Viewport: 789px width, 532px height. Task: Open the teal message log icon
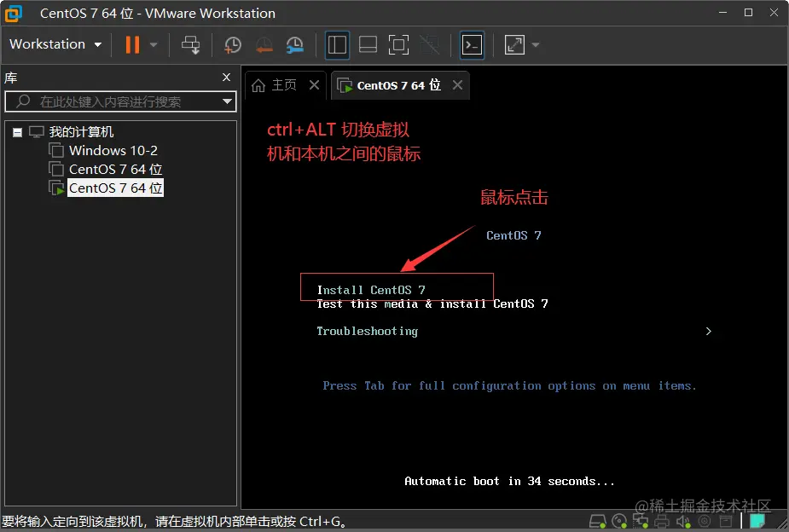[x=757, y=521]
